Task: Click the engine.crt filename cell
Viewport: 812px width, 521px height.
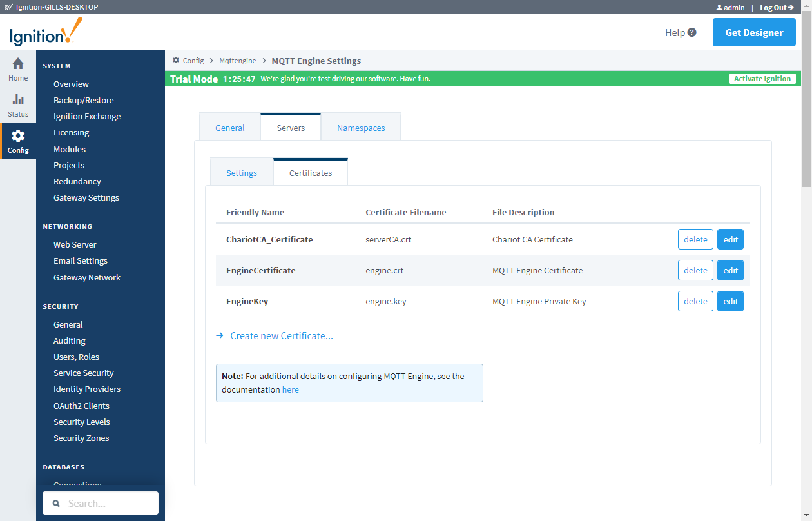Action: (x=385, y=270)
